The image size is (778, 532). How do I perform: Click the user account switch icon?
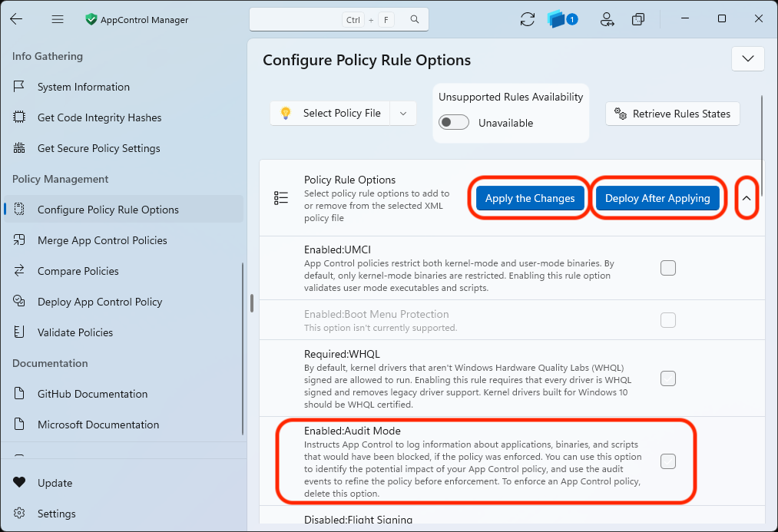[607, 19]
